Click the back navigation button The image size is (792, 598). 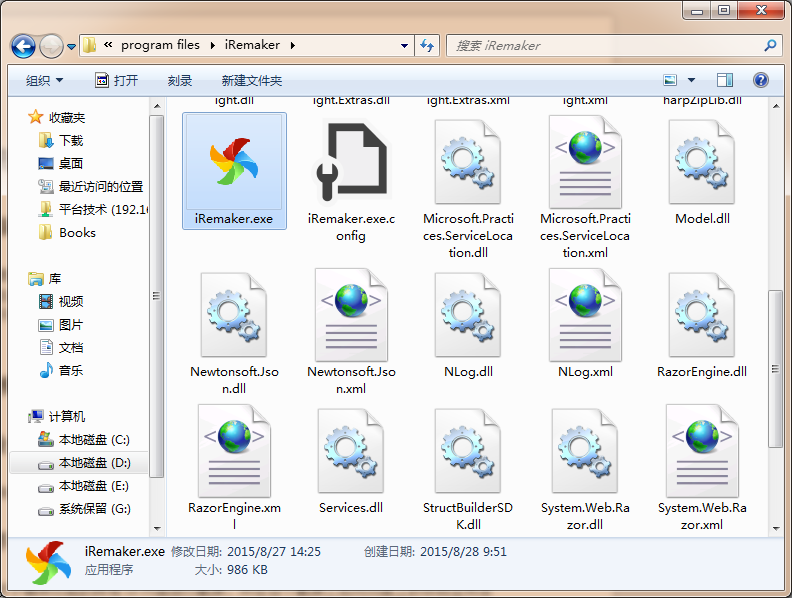tap(24, 46)
